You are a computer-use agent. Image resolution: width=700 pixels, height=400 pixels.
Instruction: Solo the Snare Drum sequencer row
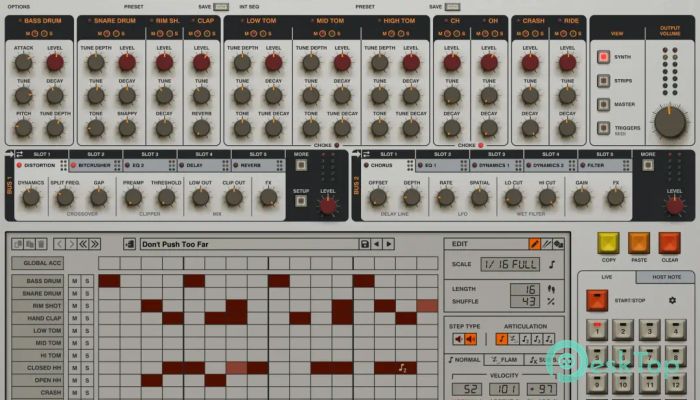87,293
